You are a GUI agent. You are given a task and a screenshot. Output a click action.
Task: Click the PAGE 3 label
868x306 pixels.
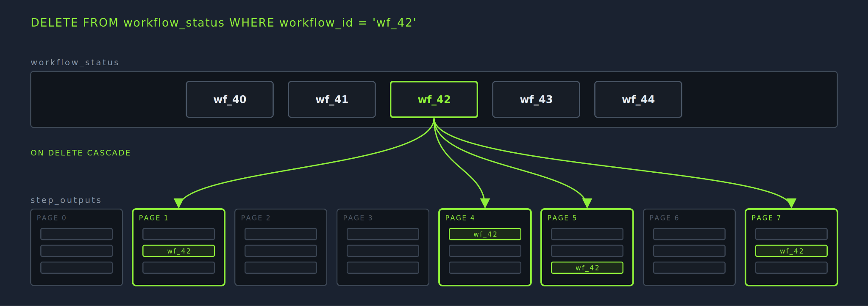point(358,218)
